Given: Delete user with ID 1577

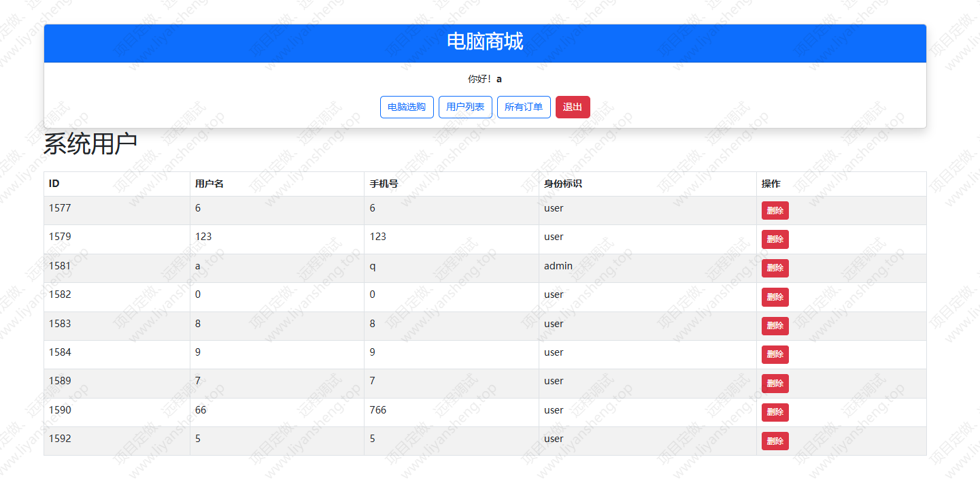Looking at the screenshot, I should pos(775,211).
